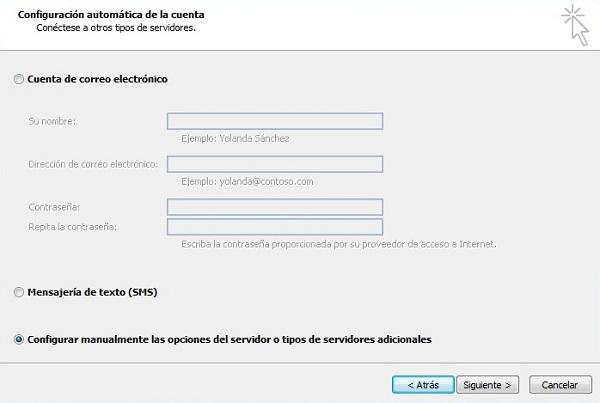Image resolution: width=600 pixels, height=403 pixels.
Task: Click the wizard cursor icon in header
Action: pos(575,24)
